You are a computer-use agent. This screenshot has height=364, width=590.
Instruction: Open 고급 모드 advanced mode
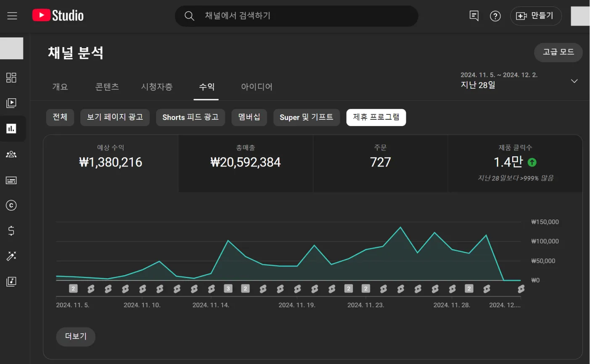[558, 53]
